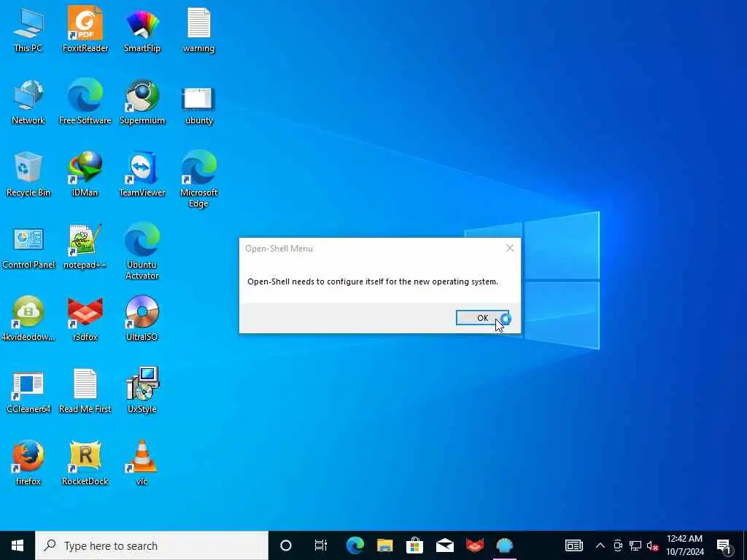Focus the taskbar search box
The width and height of the screenshot is (747, 560).
152,545
